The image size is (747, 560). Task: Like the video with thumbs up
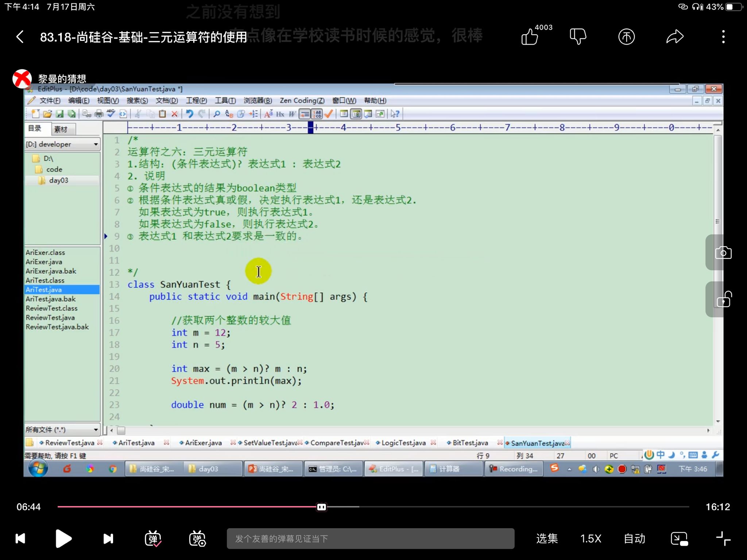pos(530,37)
